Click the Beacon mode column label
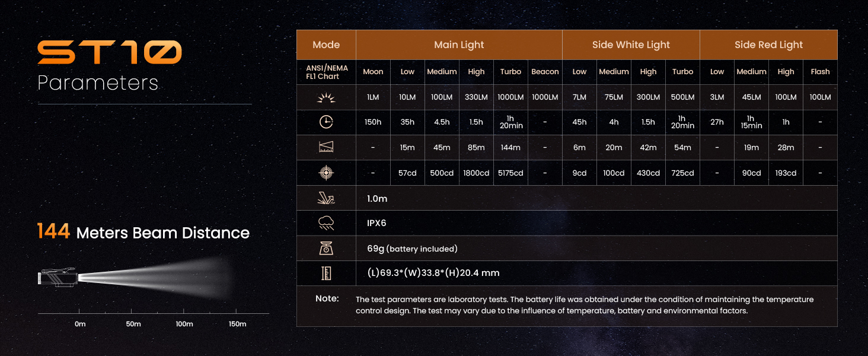This screenshot has height=356, width=868. pos(545,72)
